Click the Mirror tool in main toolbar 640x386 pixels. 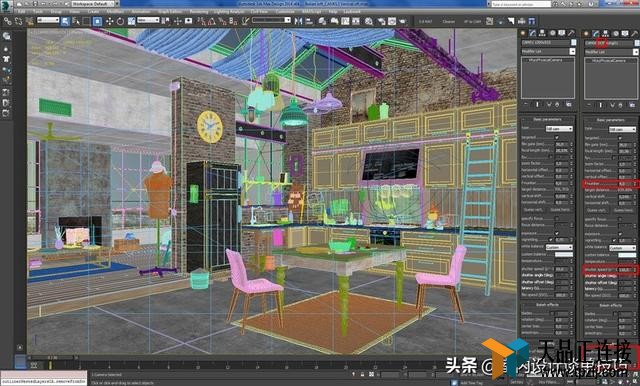click(298, 21)
